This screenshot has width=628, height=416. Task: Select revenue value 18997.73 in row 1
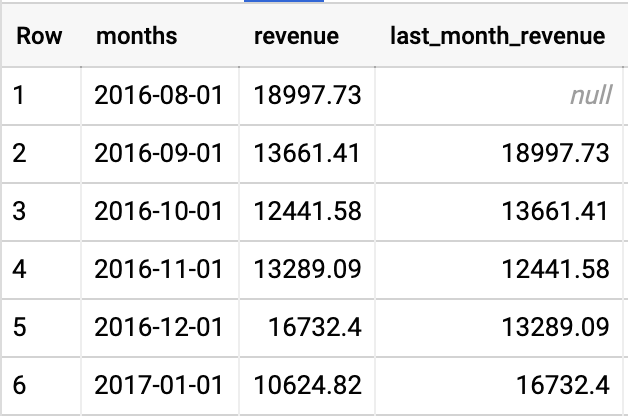pos(307,96)
